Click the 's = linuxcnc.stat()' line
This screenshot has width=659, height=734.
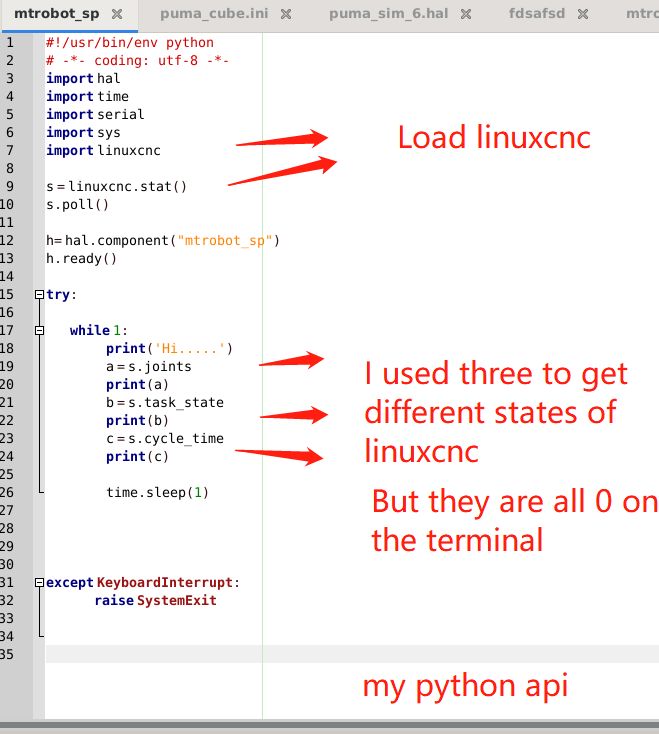(116, 186)
